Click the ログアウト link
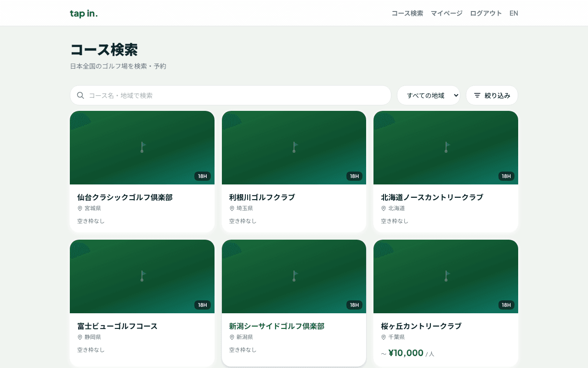Image resolution: width=588 pixels, height=368 pixels. (485, 13)
